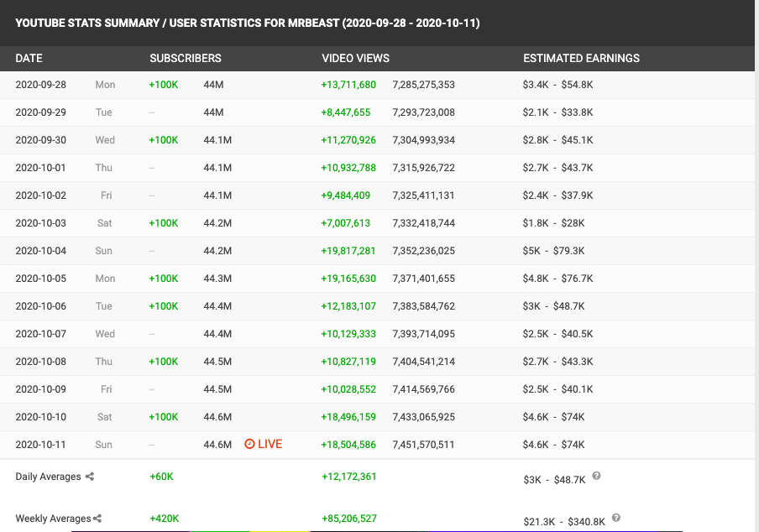Click the 44.5M count on 2020-10-08 row
Image resolution: width=759 pixels, height=532 pixels.
pyautogui.click(x=217, y=362)
